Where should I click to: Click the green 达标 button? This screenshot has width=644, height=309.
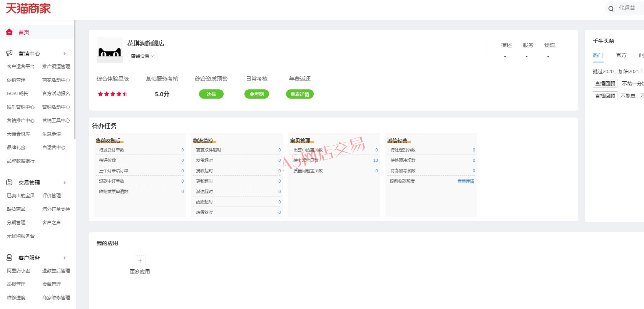(x=211, y=94)
